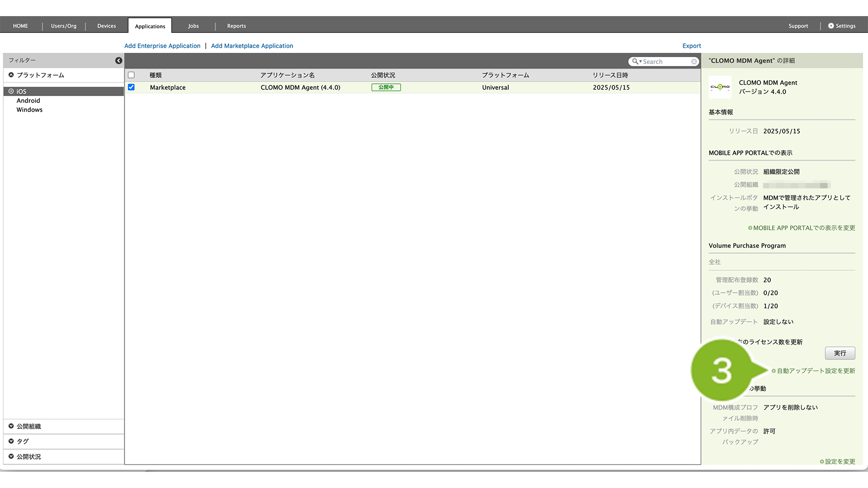This screenshot has width=868, height=488.
Task: Select Android in platform filter
Action: click(x=28, y=101)
